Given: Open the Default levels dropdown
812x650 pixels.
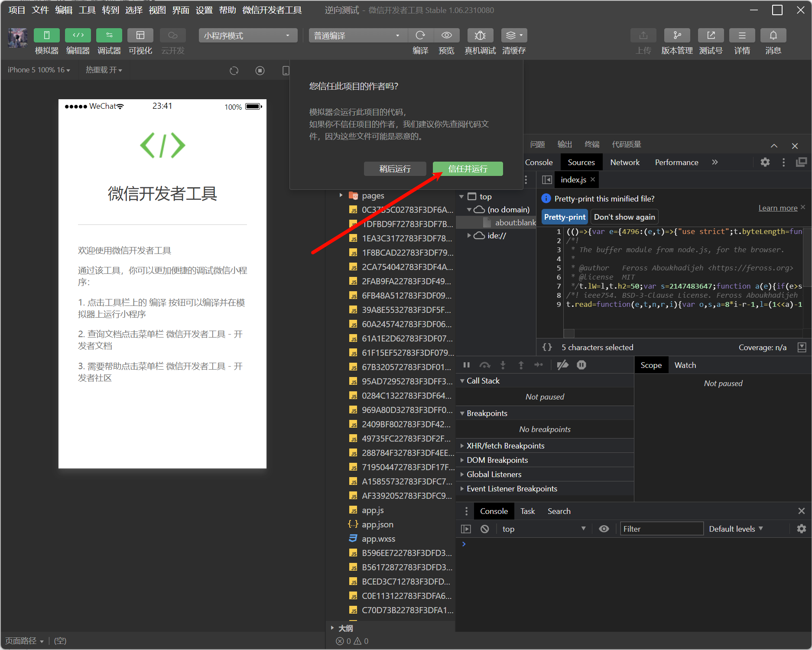Looking at the screenshot, I should pos(736,529).
